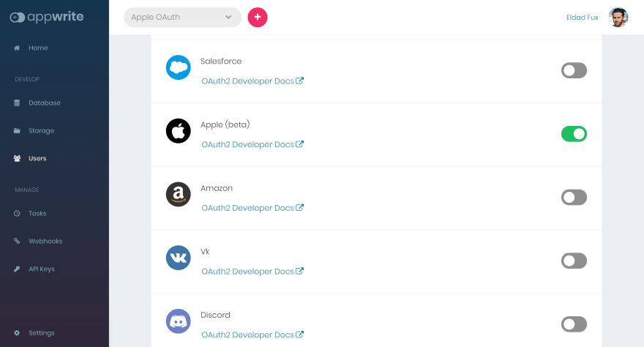The height and width of the screenshot is (347, 644).
Task: Navigate to API Keys
Action: pos(42,269)
